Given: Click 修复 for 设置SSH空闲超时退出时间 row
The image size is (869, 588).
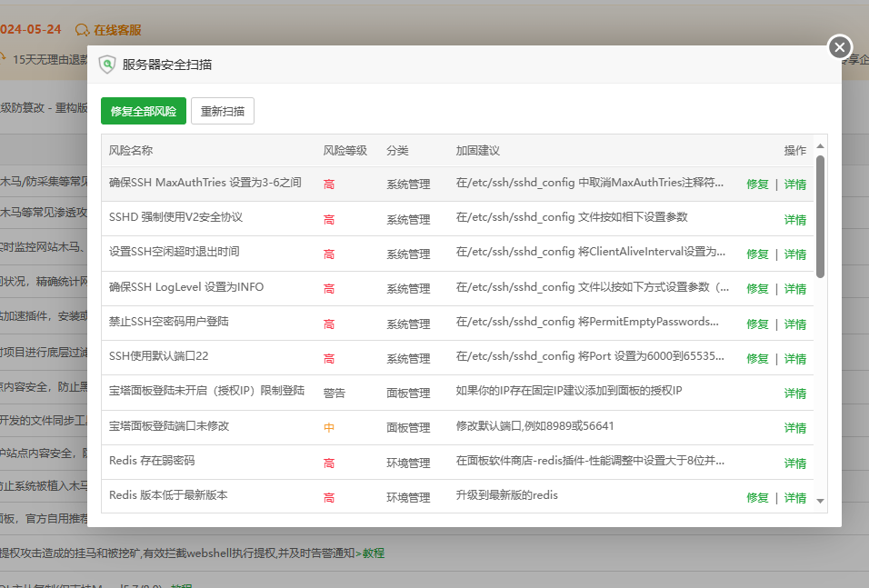Looking at the screenshot, I should click(x=757, y=254).
